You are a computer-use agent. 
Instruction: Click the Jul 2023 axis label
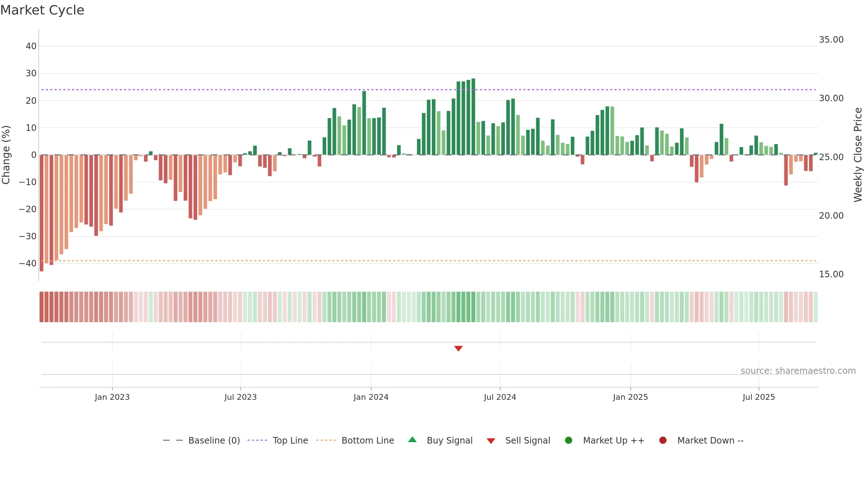[241, 397]
